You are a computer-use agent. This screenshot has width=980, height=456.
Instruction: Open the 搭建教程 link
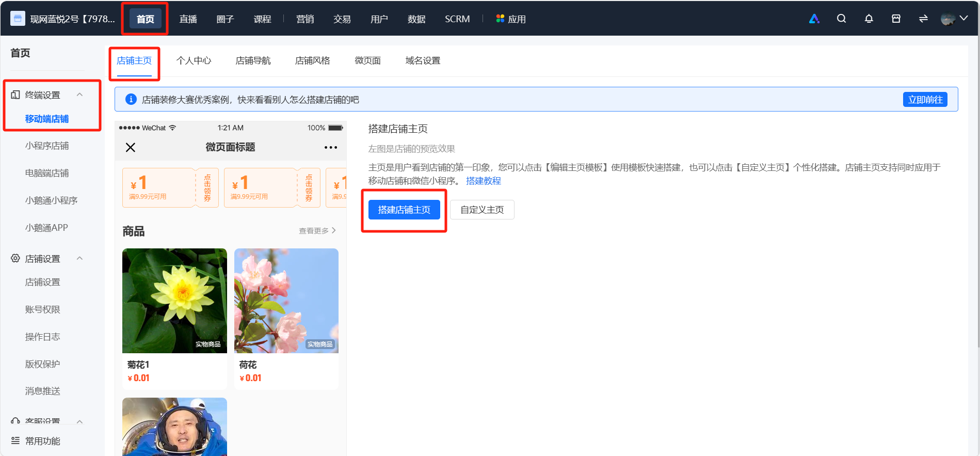pyautogui.click(x=484, y=181)
